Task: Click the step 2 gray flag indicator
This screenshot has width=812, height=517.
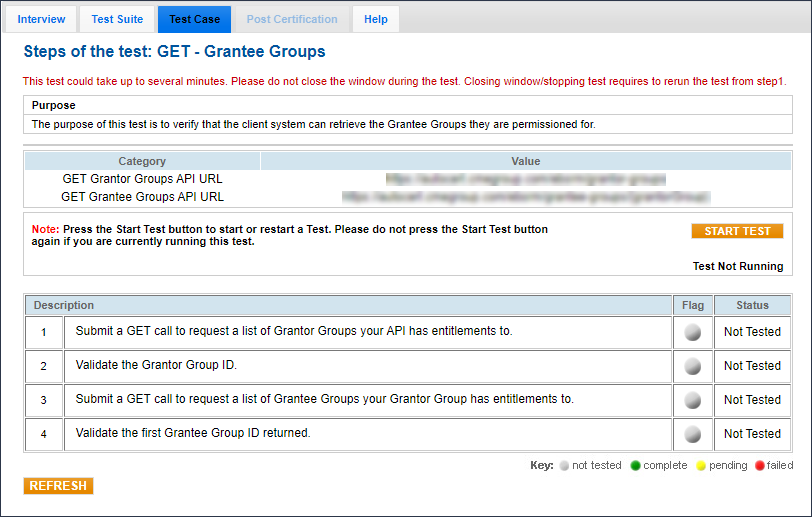Action: pos(692,366)
